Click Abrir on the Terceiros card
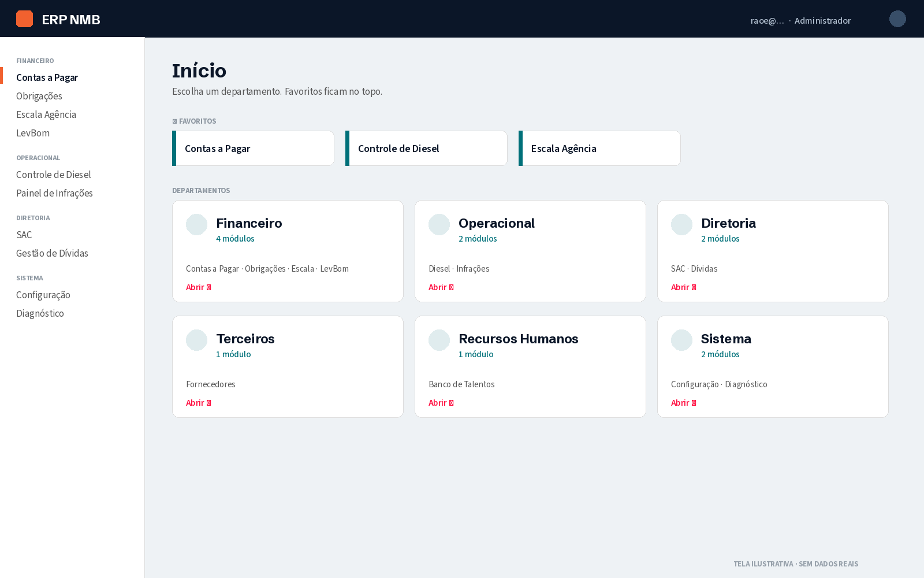The image size is (924, 578). pos(199,403)
